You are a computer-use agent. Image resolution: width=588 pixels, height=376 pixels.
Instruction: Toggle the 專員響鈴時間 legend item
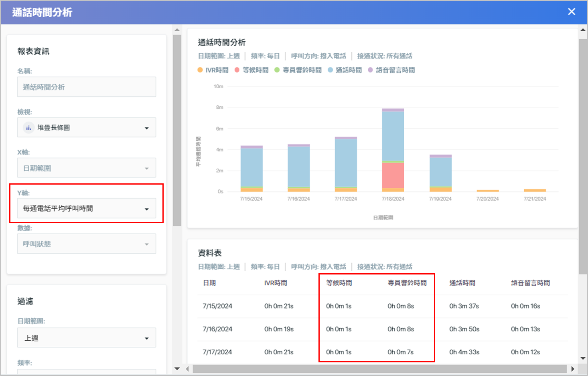[x=298, y=70]
